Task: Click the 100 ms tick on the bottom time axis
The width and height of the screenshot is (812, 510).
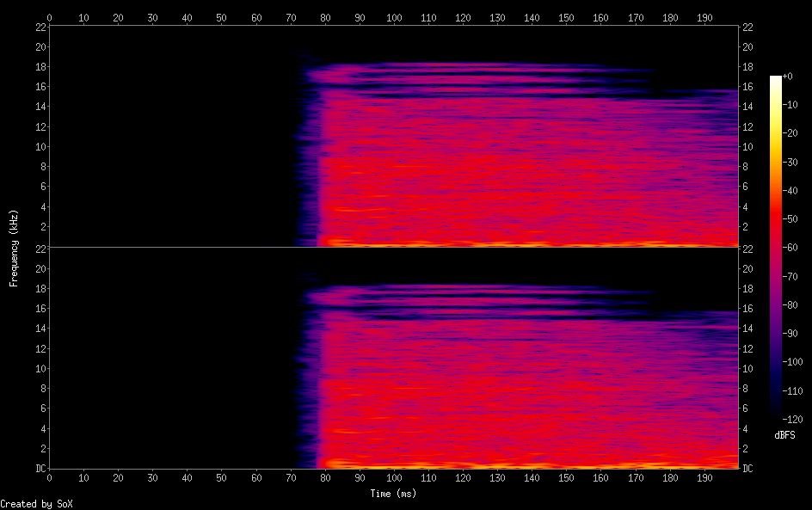Action: [394, 477]
